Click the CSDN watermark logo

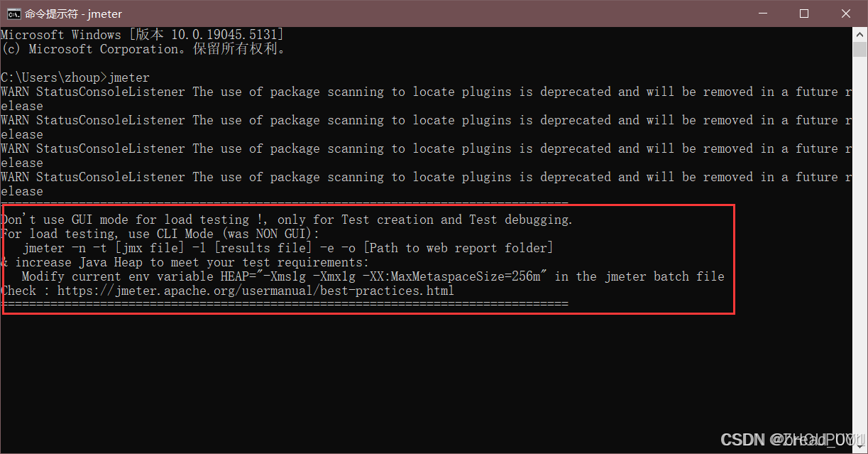pos(742,439)
